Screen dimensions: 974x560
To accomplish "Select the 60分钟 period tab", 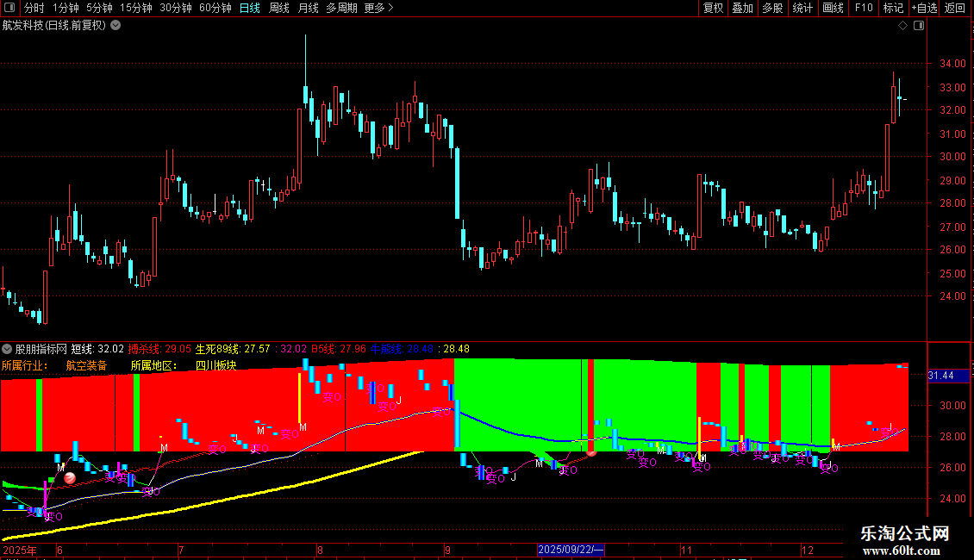I will [215, 8].
